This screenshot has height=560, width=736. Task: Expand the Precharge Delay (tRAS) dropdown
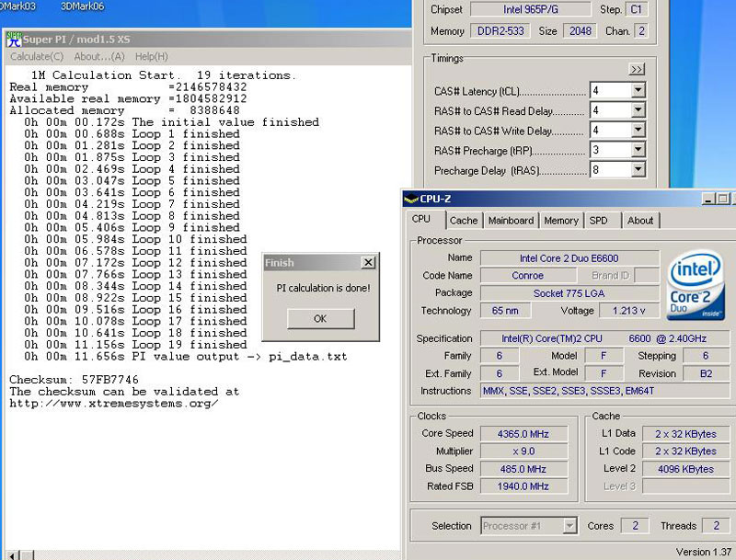(x=638, y=170)
